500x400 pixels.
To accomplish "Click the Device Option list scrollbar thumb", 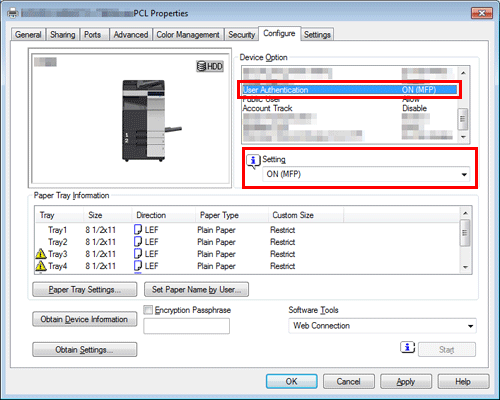I will tap(463, 119).
